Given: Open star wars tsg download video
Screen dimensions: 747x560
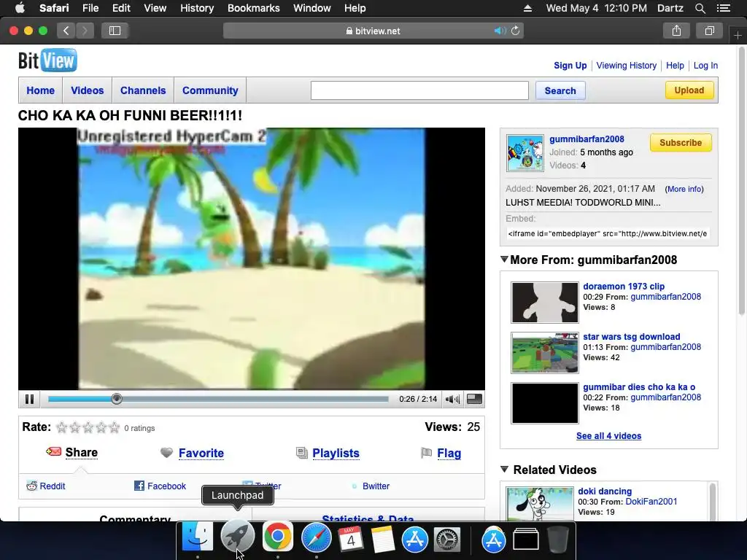Looking at the screenshot, I should (x=632, y=337).
